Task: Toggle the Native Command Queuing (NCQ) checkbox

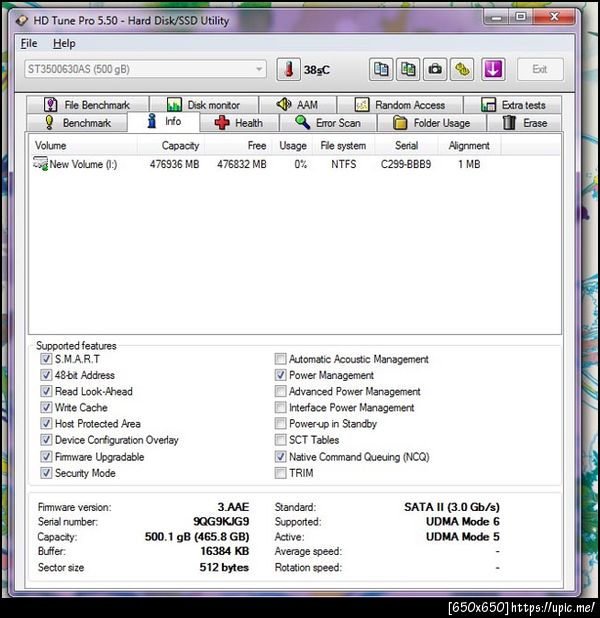Action: tap(280, 456)
